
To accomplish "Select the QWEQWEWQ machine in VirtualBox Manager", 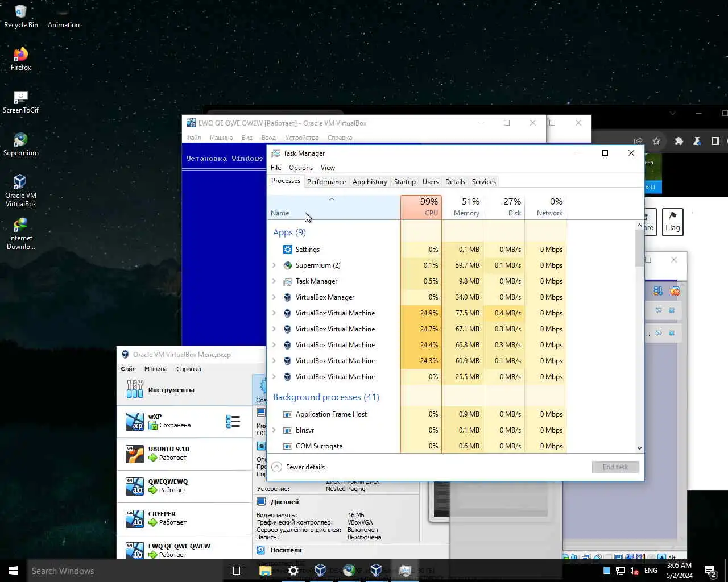I will click(184, 487).
